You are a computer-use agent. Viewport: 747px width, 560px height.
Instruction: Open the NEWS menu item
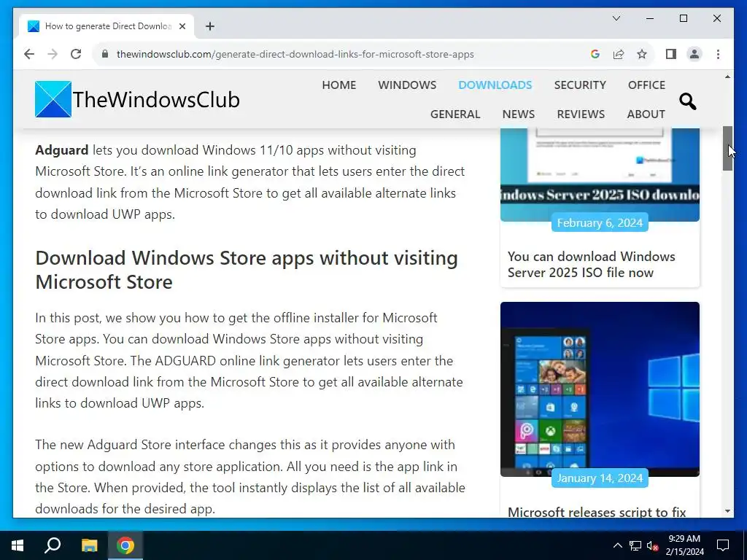(519, 114)
